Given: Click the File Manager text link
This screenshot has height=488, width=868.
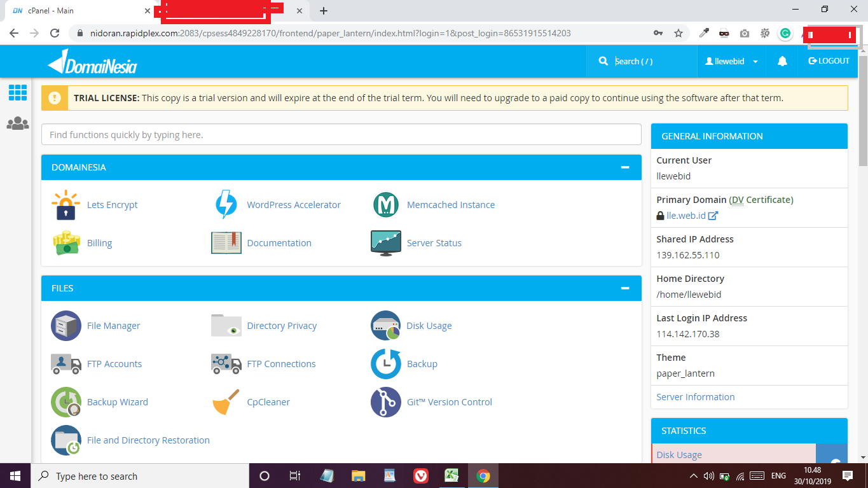Looking at the screenshot, I should pyautogui.click(x=113, y=326).
